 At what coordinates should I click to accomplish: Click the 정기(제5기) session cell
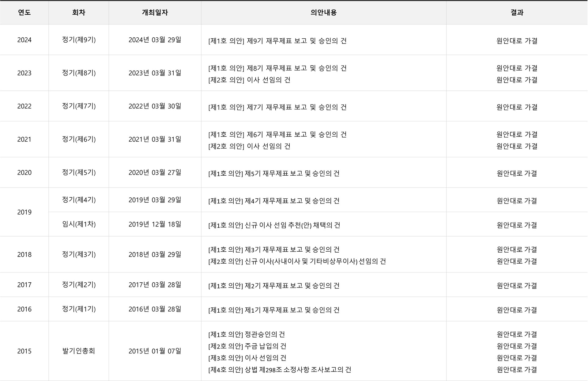click(x=79, y=173)
